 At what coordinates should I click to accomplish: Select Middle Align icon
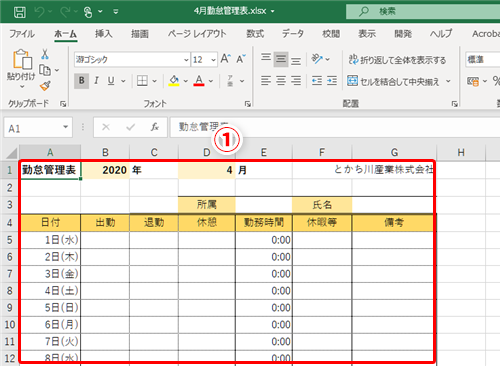click(281, 59)
